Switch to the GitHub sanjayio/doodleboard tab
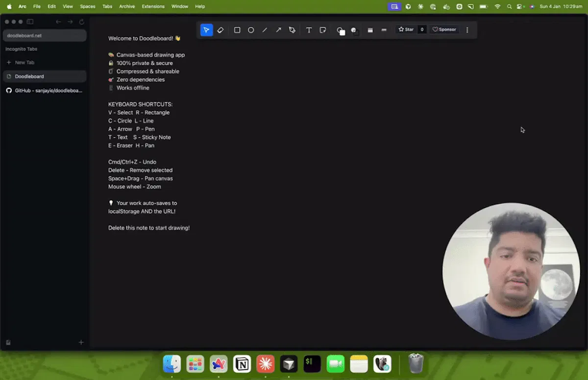 45,91
